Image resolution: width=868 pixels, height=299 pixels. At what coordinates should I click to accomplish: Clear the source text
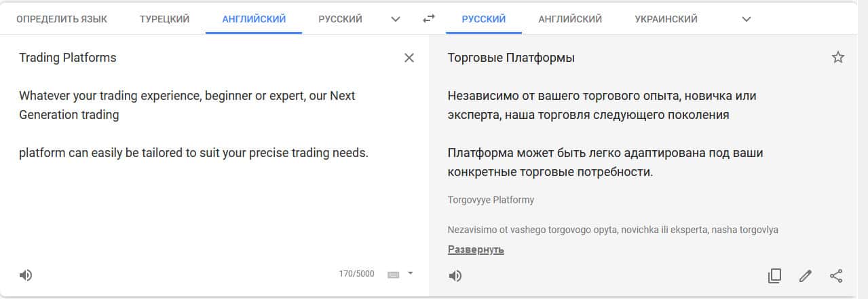pos(409,58)
